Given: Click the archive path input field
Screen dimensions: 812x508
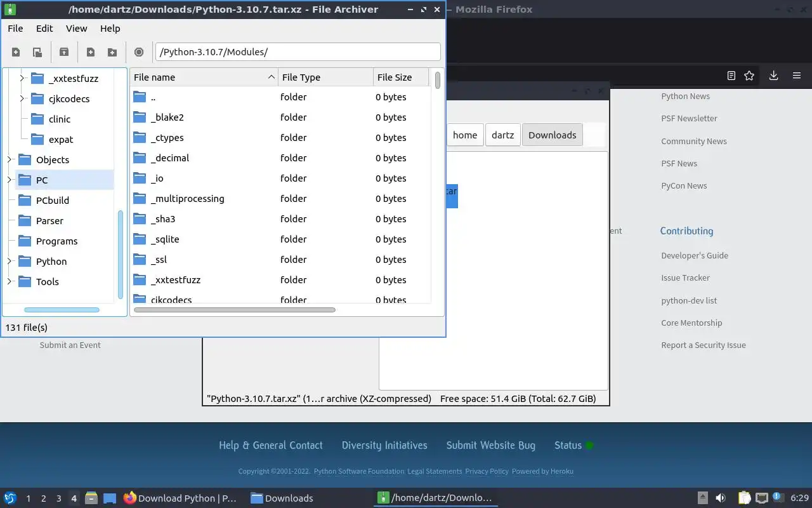Looking at the screenshot, I should [x=298, y=52].
